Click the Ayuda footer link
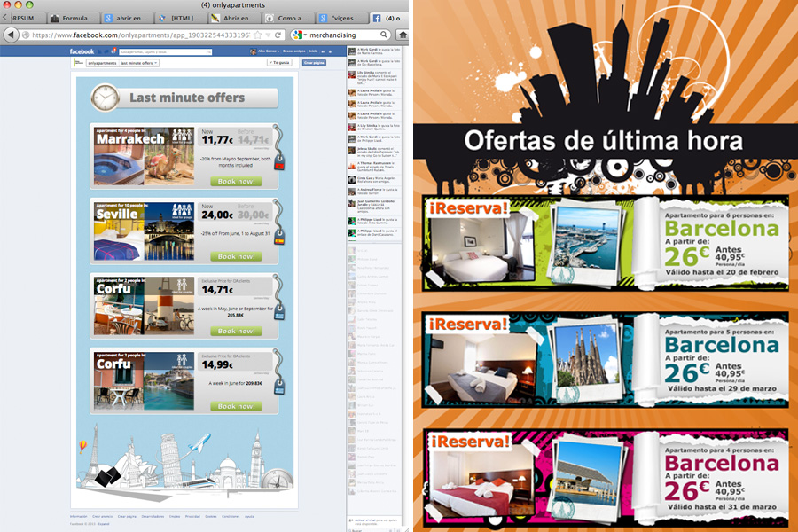The height and width of the screenshot is (532, 798). point(249,517)
